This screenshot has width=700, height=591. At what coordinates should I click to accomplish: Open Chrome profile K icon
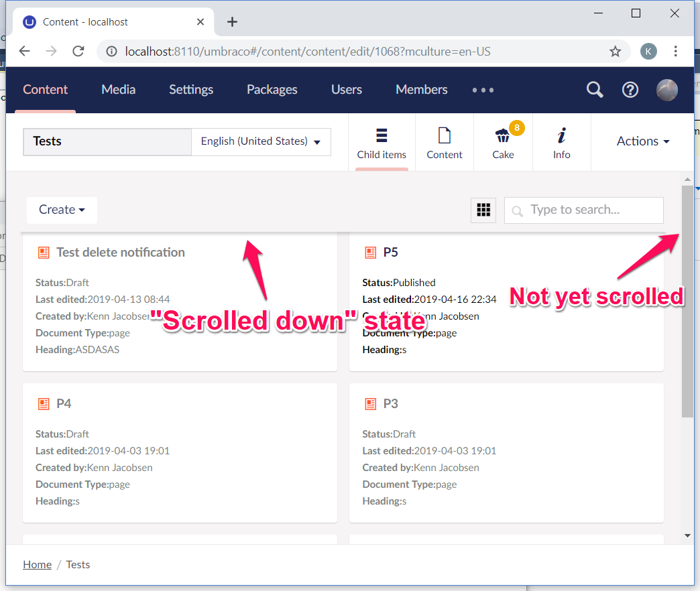click(x=648, y=51)
